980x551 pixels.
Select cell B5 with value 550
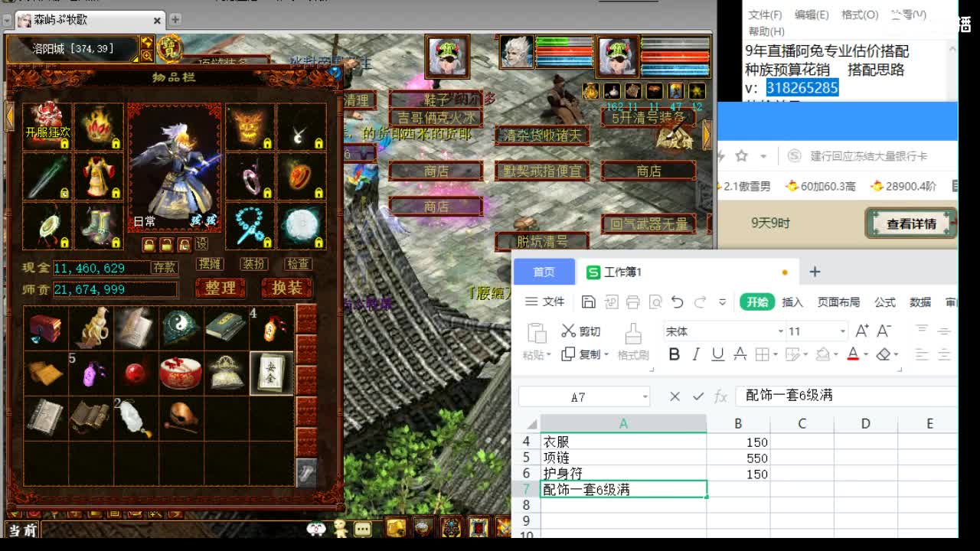(x=738, y=458)
